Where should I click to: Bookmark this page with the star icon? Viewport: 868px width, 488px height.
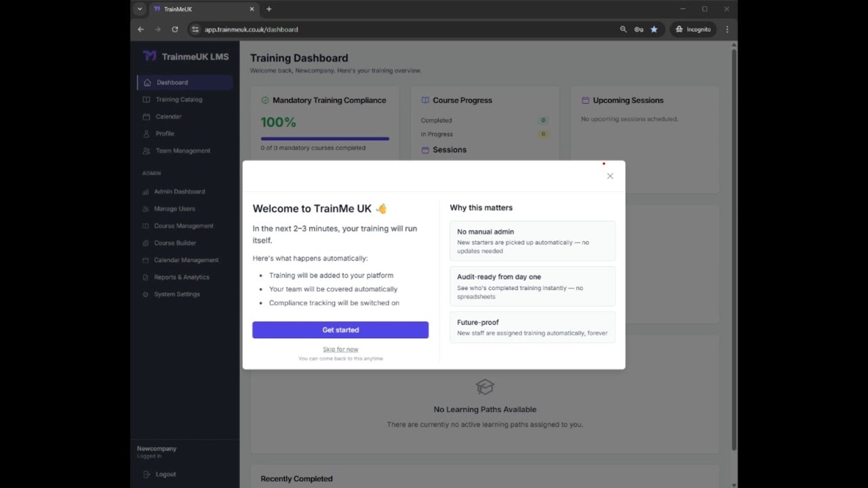(654, 29)
